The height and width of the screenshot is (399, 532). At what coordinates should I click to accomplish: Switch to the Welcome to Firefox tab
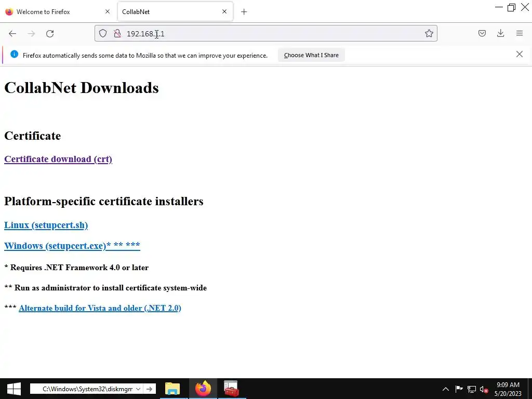(x=58, y=11)
